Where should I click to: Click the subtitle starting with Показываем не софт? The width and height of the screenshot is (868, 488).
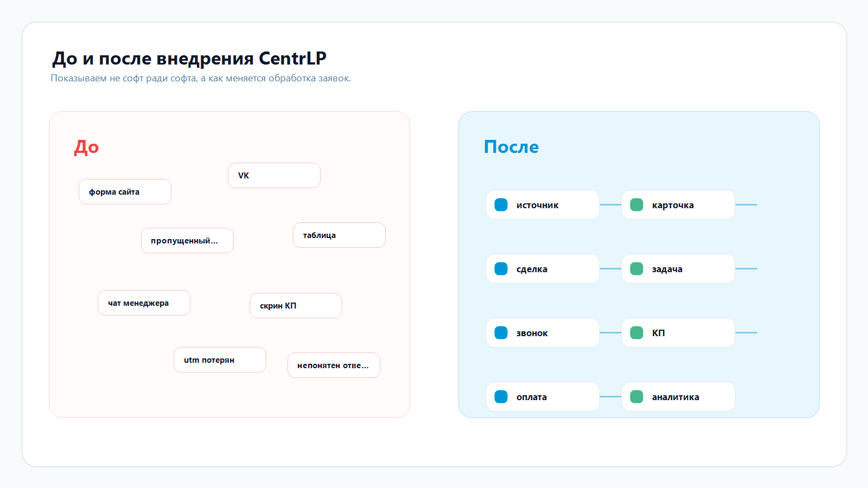[201, 79]
